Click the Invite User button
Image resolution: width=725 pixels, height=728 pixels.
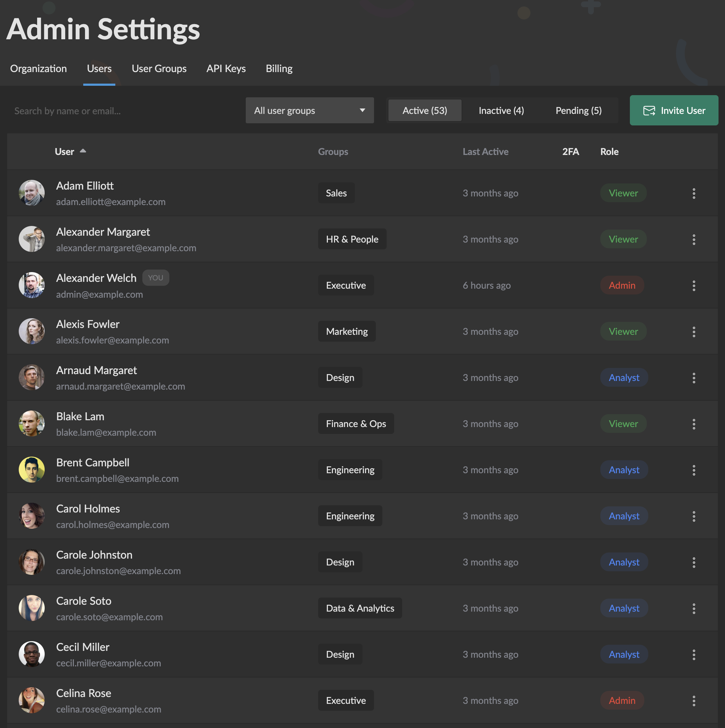pyautogui.click(x=674, y=110)
